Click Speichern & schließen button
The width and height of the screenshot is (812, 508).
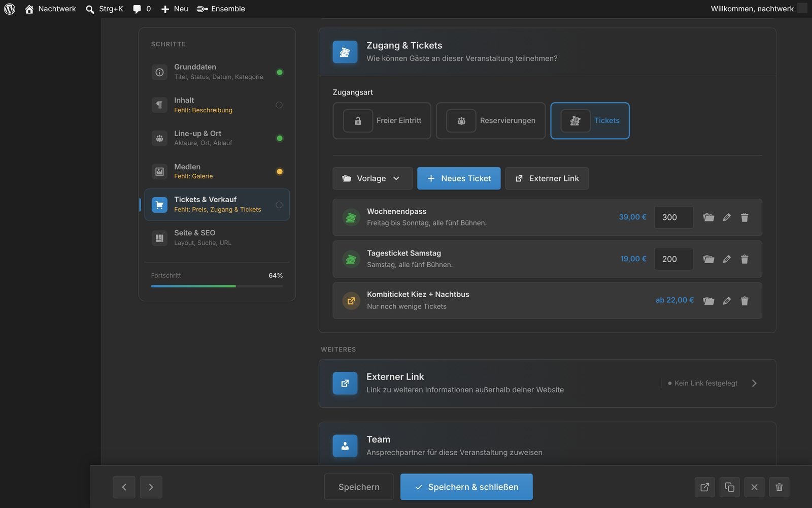click(466, 487)
